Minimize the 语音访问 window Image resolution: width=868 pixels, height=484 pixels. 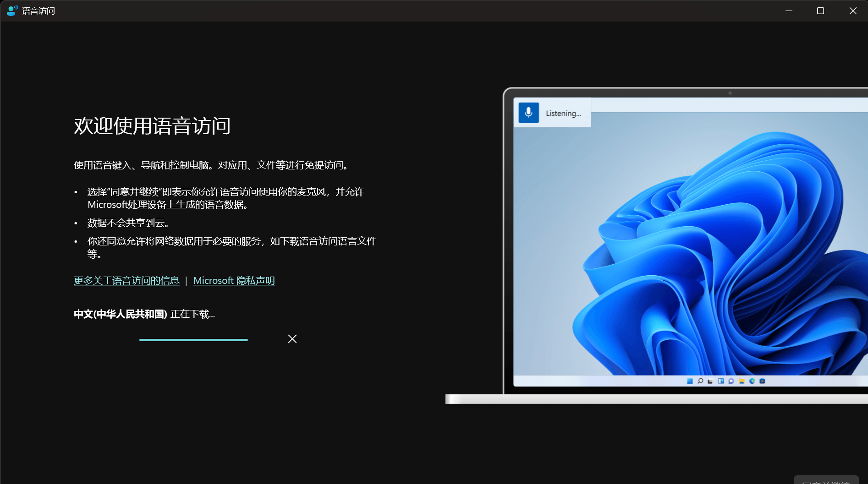pos(789,11)
